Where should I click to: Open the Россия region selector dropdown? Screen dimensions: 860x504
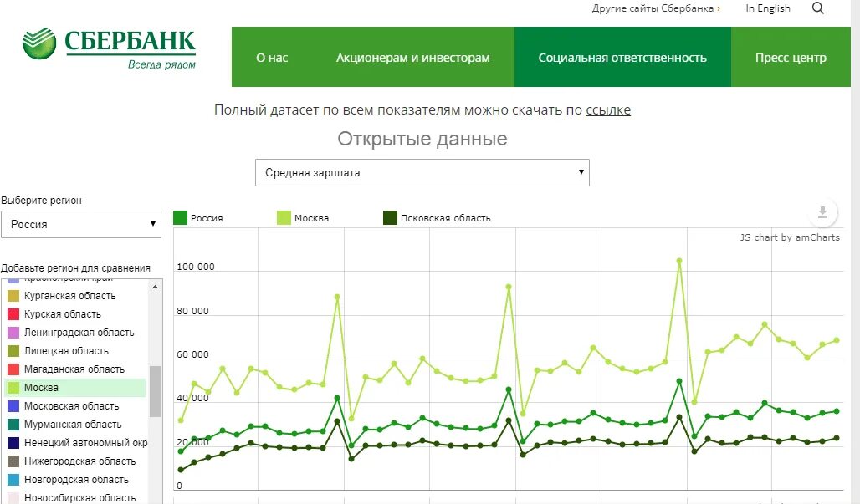tap(81, 224)
